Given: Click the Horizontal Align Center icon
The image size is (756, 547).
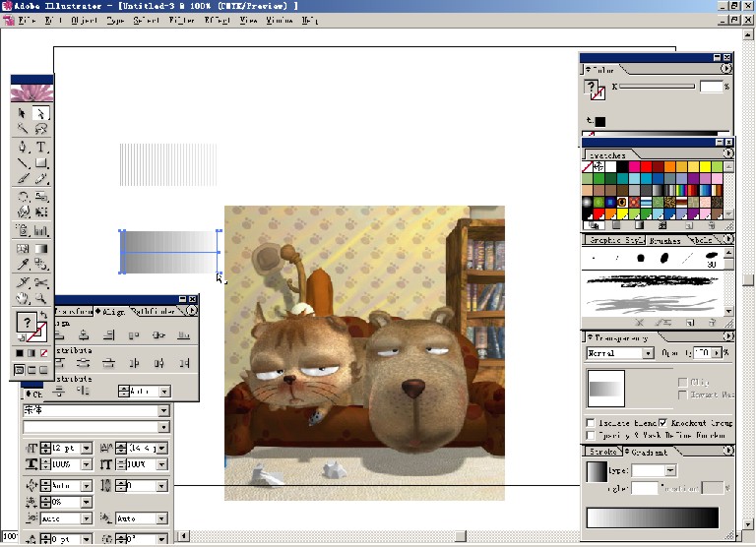Looking at the screenshot, I should coord(84,334).
